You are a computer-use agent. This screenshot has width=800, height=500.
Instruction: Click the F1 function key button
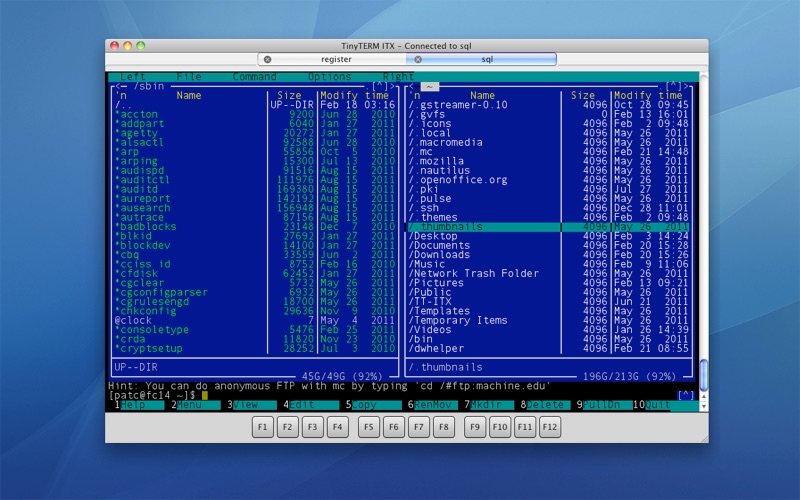coord(262,427)
